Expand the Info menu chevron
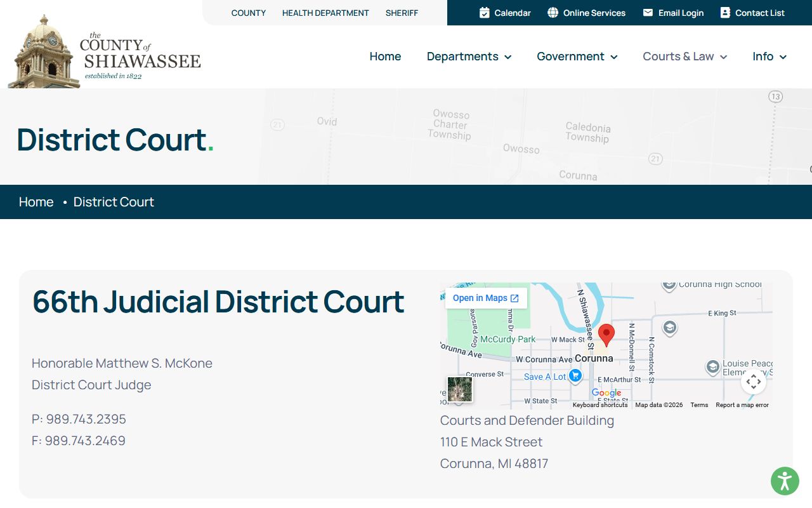 tap(783, 57)
